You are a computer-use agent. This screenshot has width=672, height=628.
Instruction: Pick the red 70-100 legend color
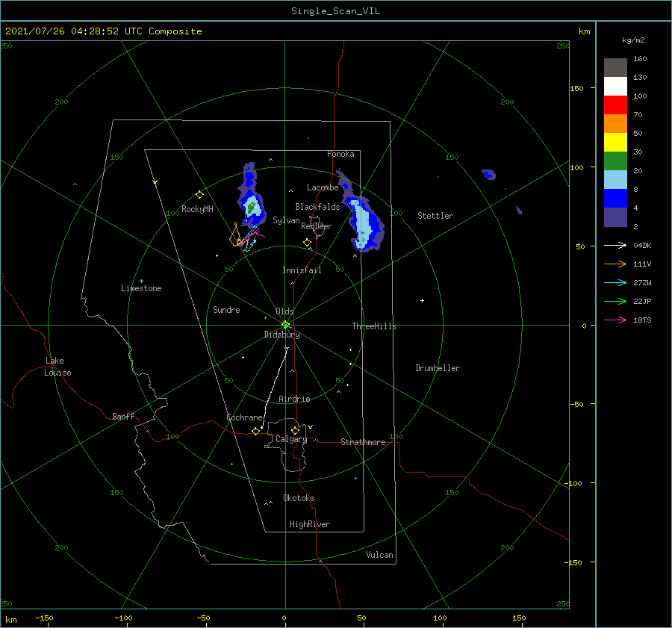pyautogui.click(x=615, y=105)
